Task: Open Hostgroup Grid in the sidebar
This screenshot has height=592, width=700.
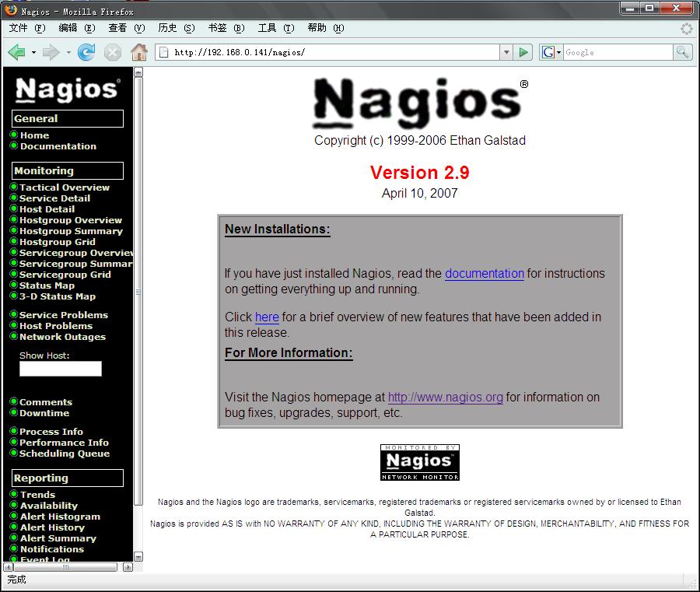Action: pyautogui.click(x=57, y=242)
